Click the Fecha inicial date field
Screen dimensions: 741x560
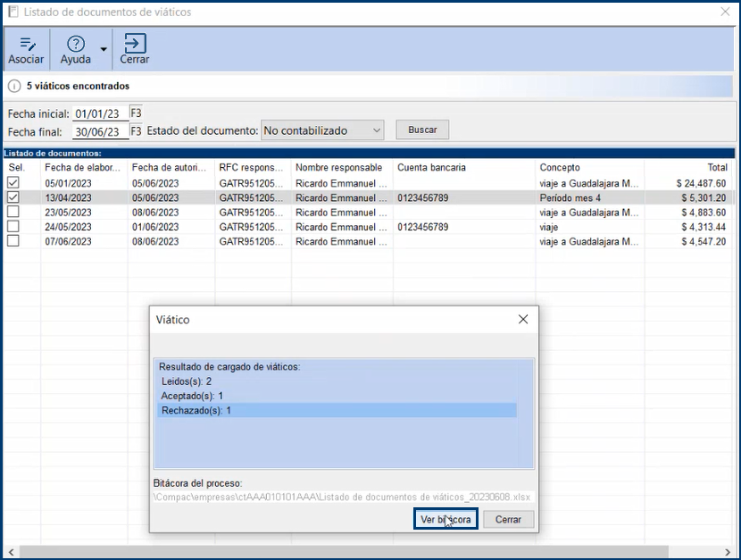pyautogui.click(x=100, y=113)
